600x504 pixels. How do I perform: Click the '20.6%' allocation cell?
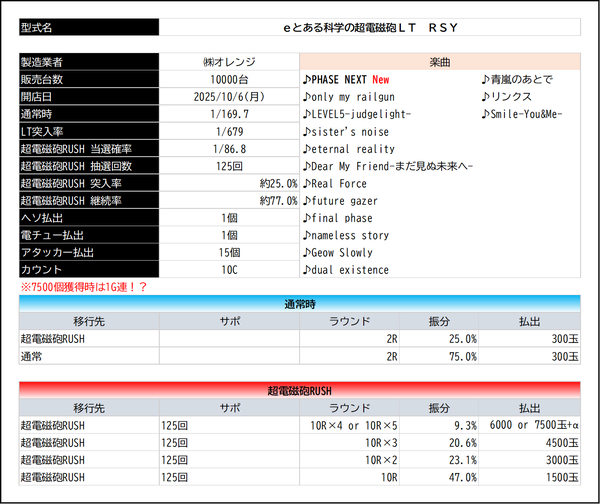point(439,442)
